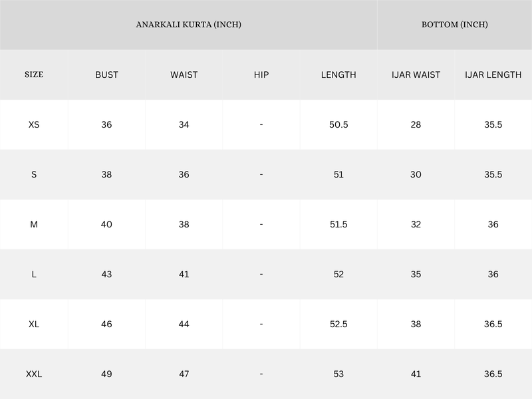532x399 pixels.
Task: Select the S size row label
Action: pos(34,174)
